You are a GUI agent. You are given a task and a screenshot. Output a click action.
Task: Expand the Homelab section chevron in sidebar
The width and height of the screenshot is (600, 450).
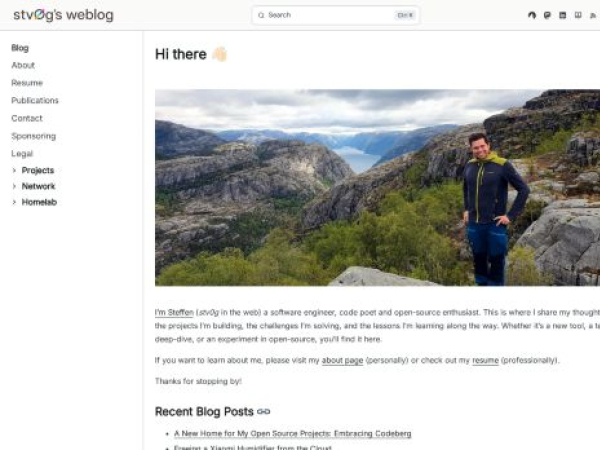click(x=14, y=202)
